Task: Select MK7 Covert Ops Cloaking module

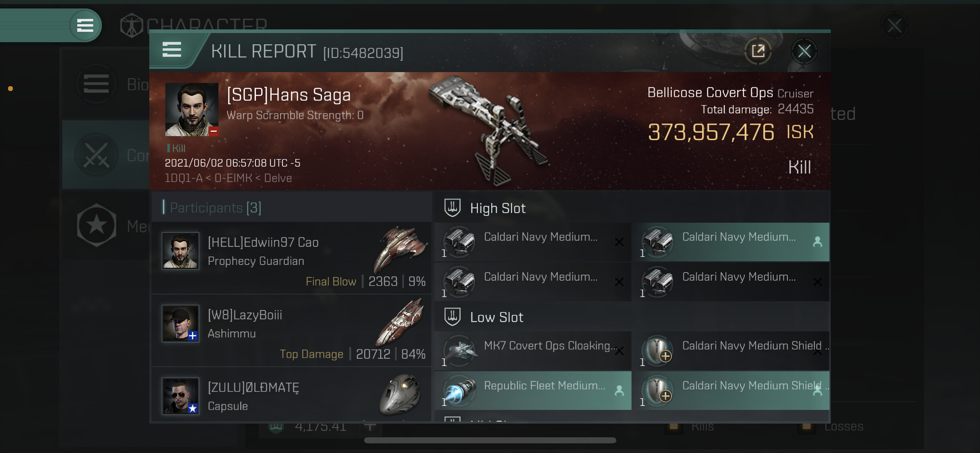Action: (x=533, y=351)
